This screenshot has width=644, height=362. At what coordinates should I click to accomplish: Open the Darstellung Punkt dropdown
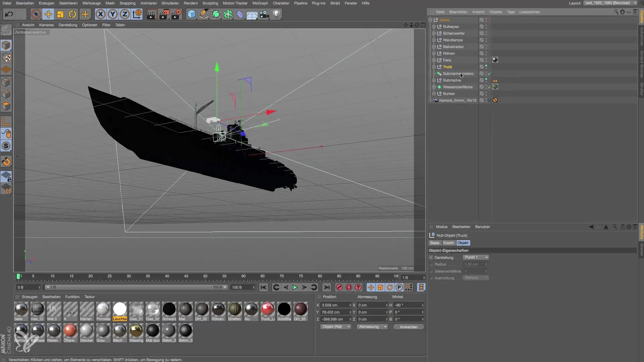[476, 257]
